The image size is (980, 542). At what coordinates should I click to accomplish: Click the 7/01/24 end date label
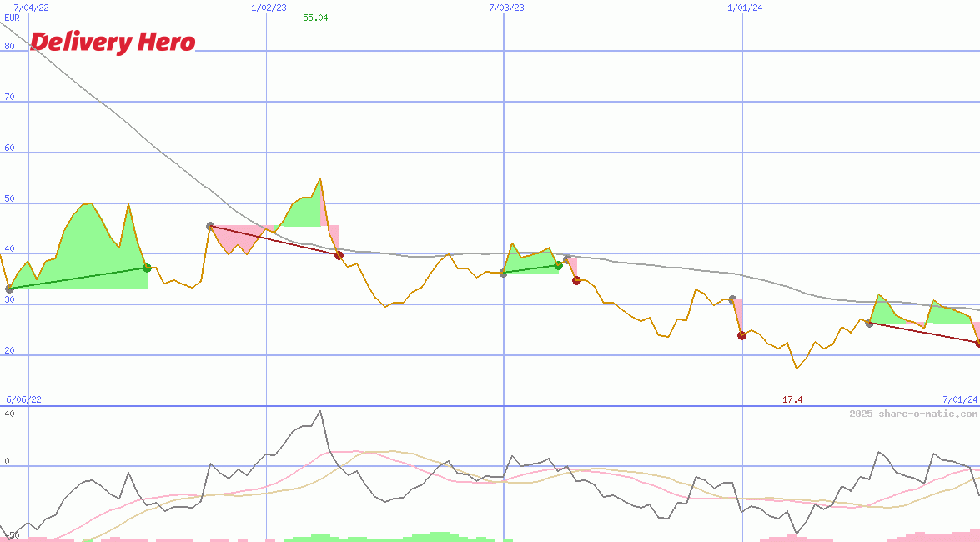coord(960,399)
